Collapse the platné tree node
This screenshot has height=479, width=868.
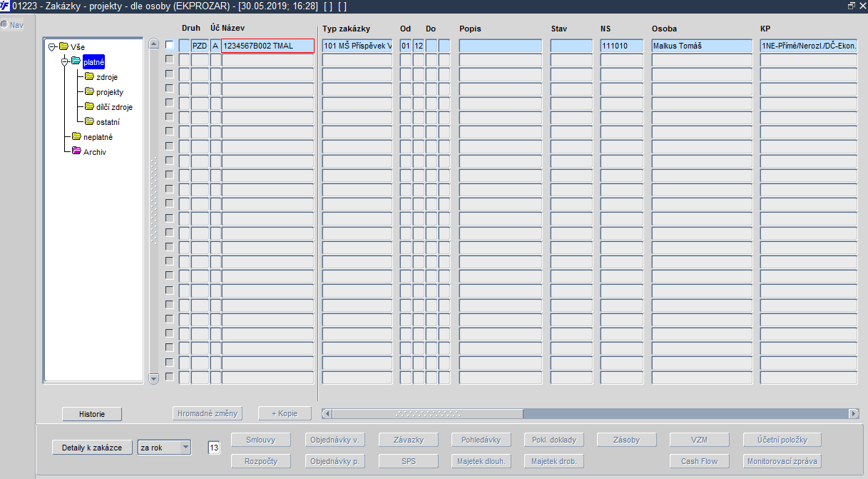(x=65, y=62)
